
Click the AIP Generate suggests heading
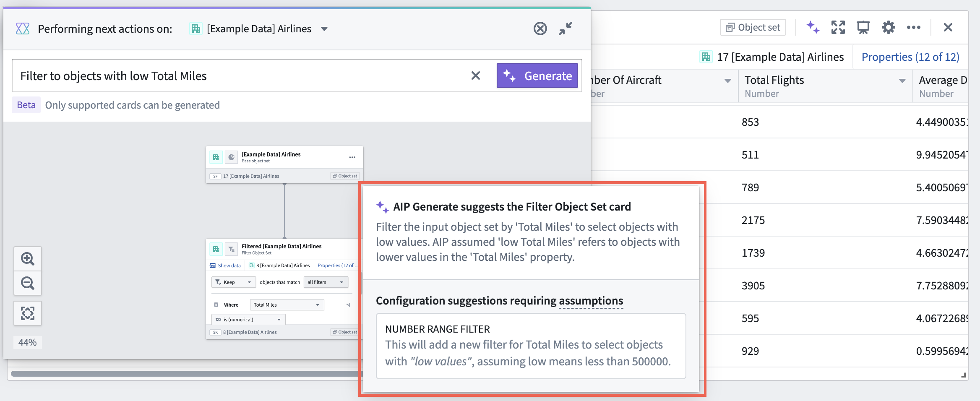click(x=512, y=207)
